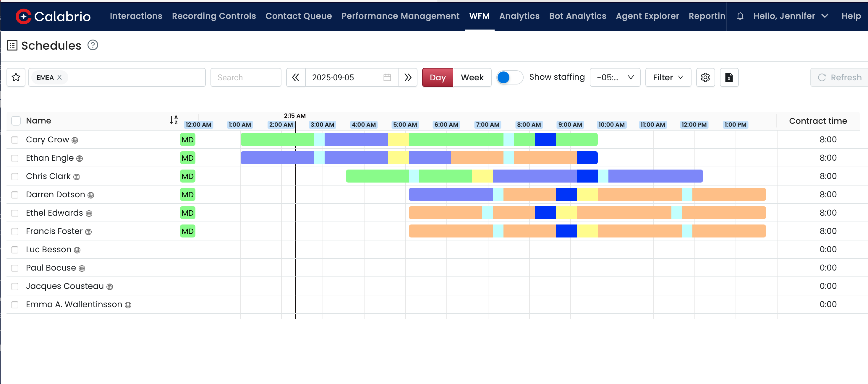The image size is (868, 384).
Task: Select all agents with header checkbox
Action: point(16,121)
